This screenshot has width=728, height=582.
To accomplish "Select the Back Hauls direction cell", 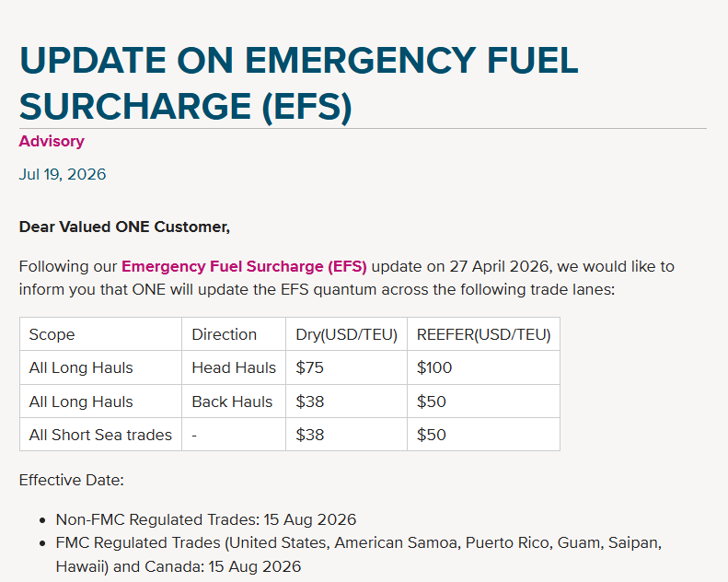I will click(234, 402).
